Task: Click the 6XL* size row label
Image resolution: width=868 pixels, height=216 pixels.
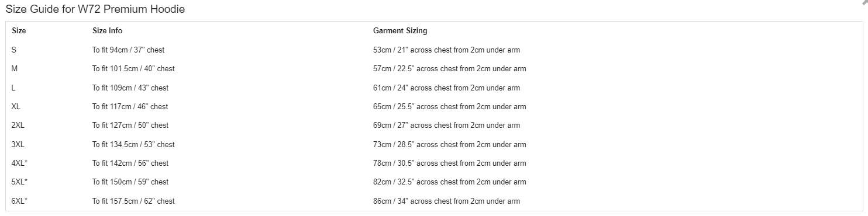Action: tap(19, 201)
